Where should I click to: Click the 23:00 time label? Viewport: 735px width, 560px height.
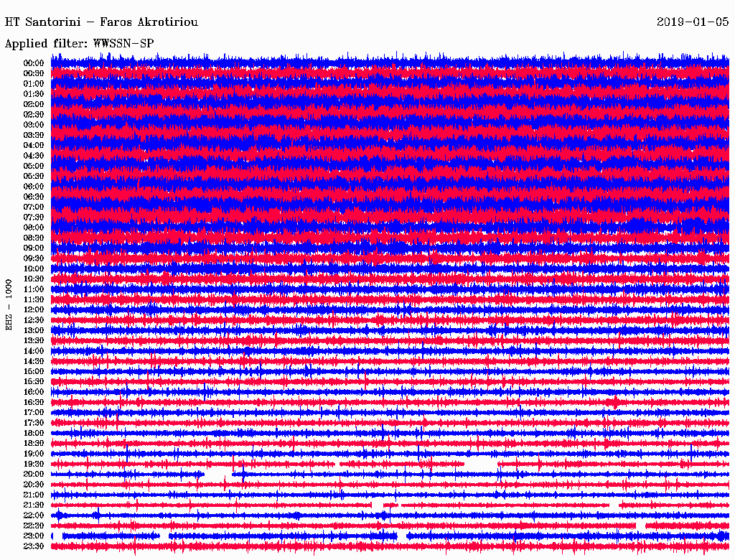33,536
